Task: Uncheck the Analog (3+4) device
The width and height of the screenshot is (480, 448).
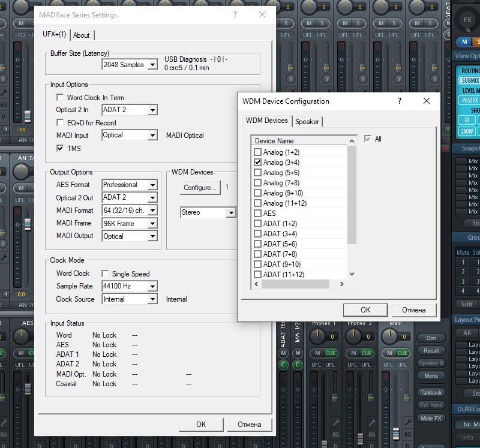Action: point(258,162)
